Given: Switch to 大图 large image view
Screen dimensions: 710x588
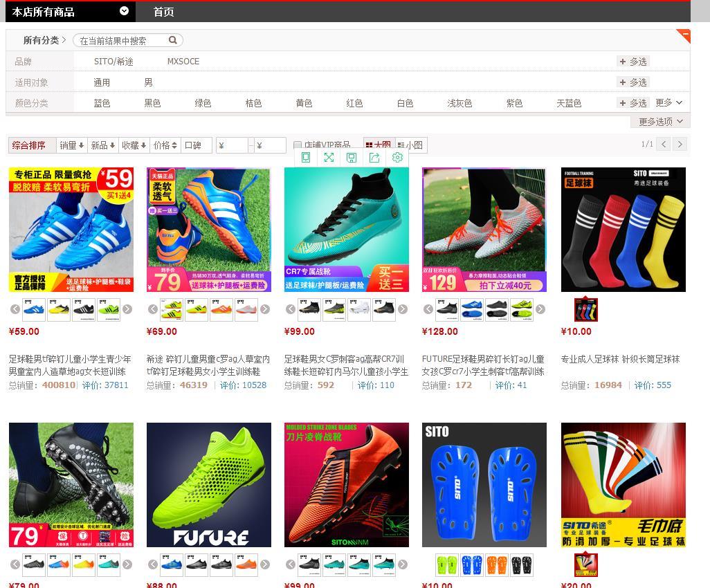Looking at the screenshot, I should coord(378,145).
